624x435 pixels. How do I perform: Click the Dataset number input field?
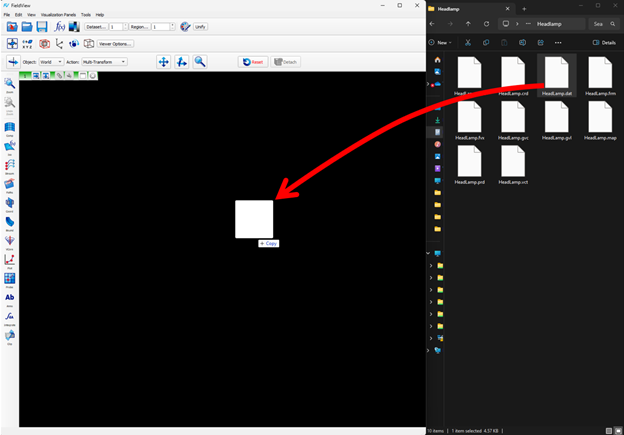[x=116, y=27]
